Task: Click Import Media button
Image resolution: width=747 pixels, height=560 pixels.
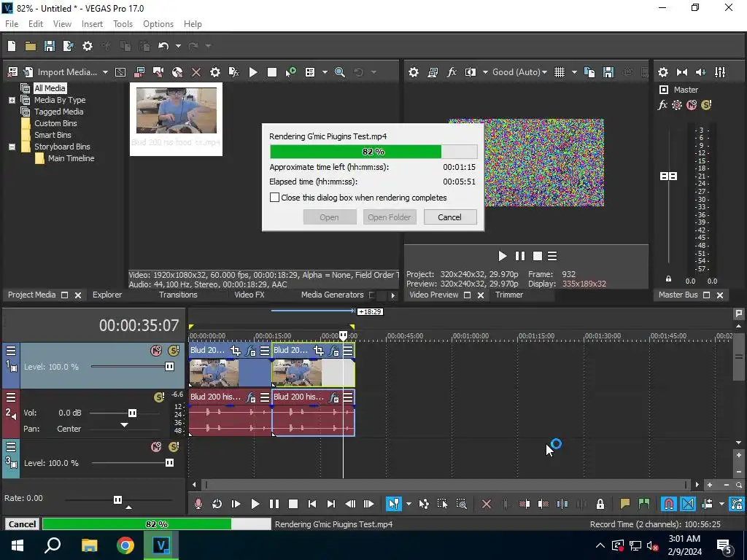Action: [x=67, y=72]
